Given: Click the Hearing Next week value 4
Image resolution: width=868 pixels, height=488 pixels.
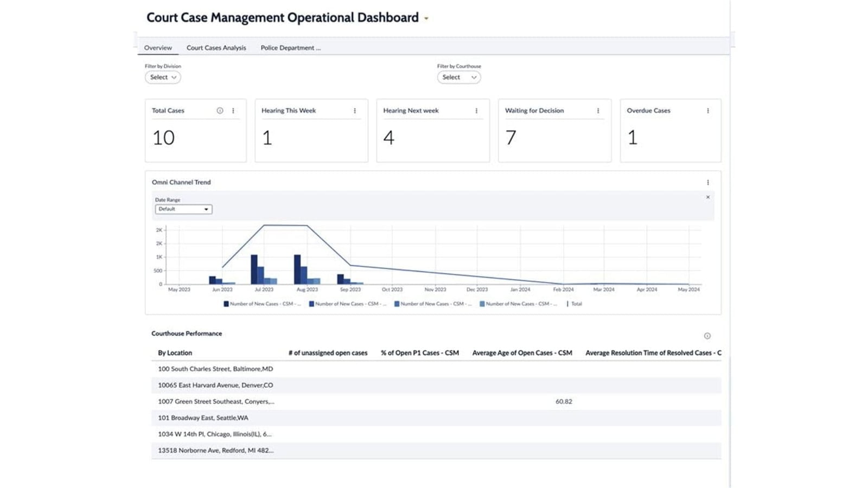Looking at the screenshot, I should point(388,138).
